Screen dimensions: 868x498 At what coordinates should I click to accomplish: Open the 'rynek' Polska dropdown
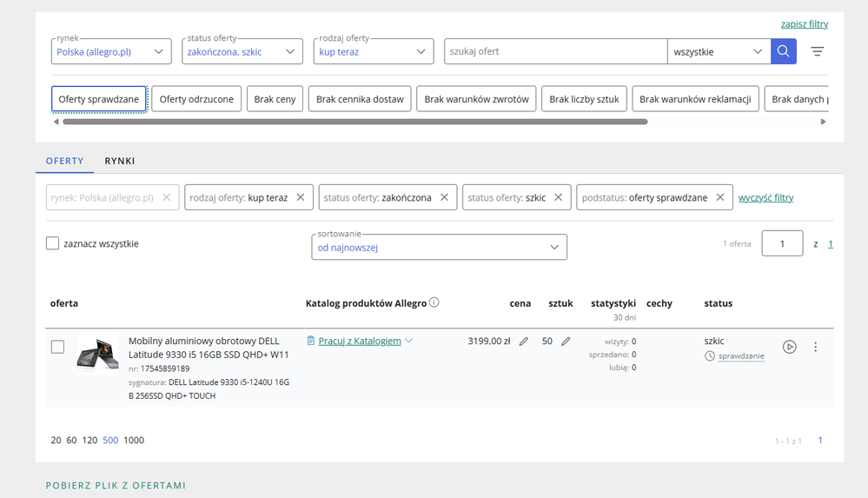(x=111, y=52)
